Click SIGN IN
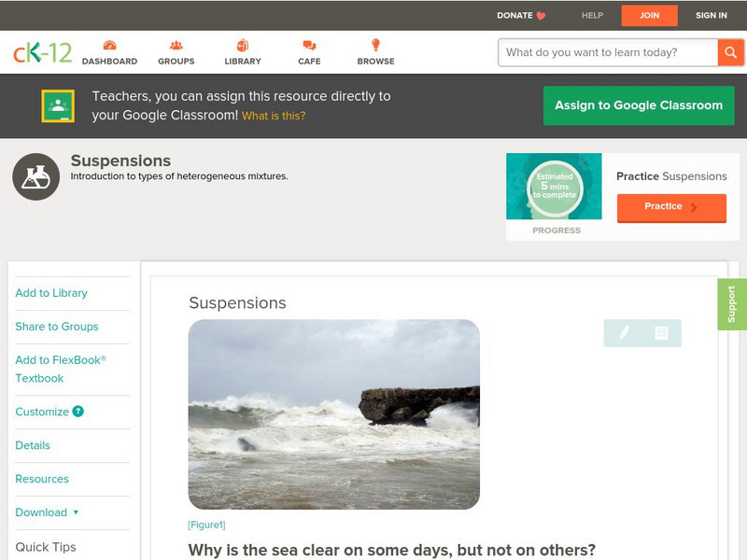Screen dimensions: 747x560 [712, 16]
